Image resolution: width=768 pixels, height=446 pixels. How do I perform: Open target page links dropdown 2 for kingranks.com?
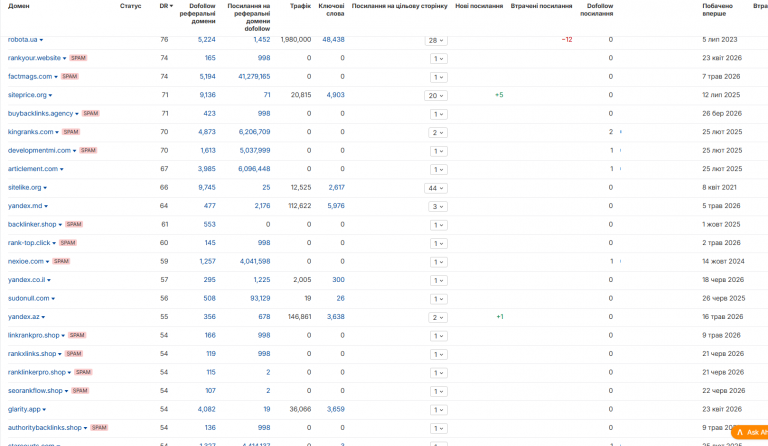pyautogui.click(x=438, y=133)
